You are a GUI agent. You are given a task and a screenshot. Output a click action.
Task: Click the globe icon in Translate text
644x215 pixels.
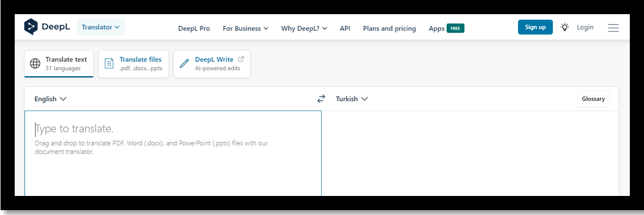35,64
